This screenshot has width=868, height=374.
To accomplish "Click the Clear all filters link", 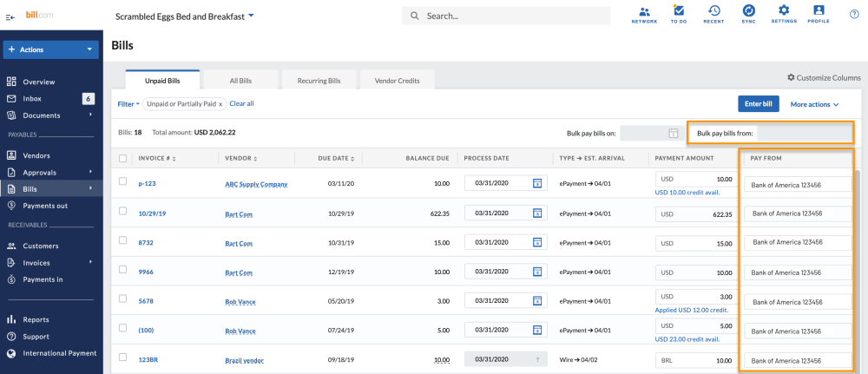I will point(242,103).
